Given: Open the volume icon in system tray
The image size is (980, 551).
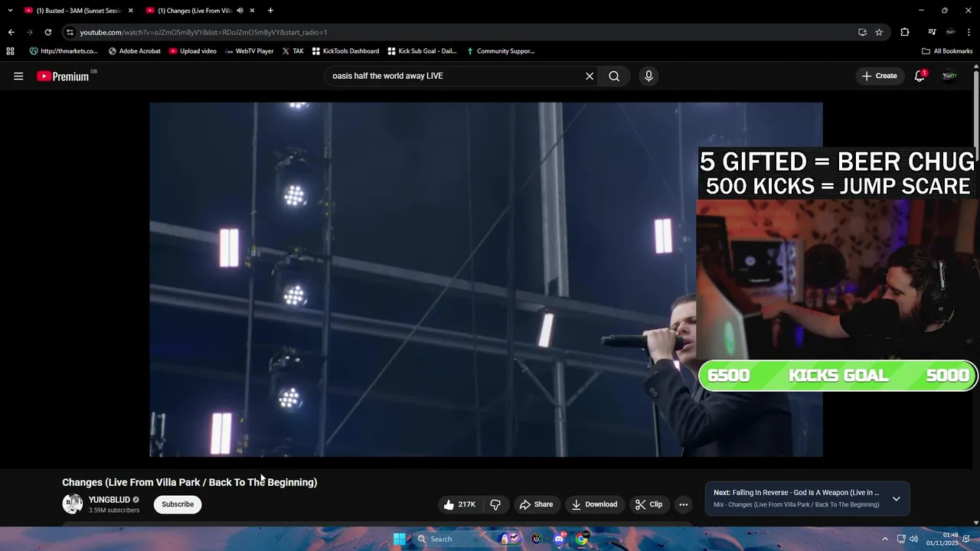Looking at the screenshot, I should coord(913,539).
